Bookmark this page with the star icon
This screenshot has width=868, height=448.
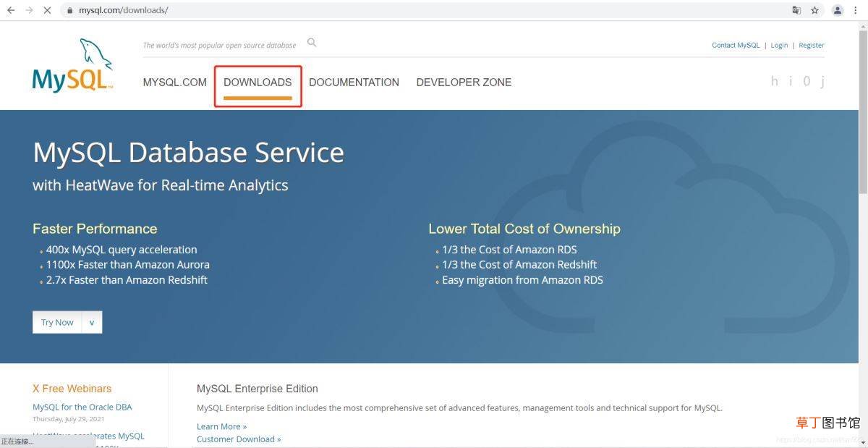815,10
